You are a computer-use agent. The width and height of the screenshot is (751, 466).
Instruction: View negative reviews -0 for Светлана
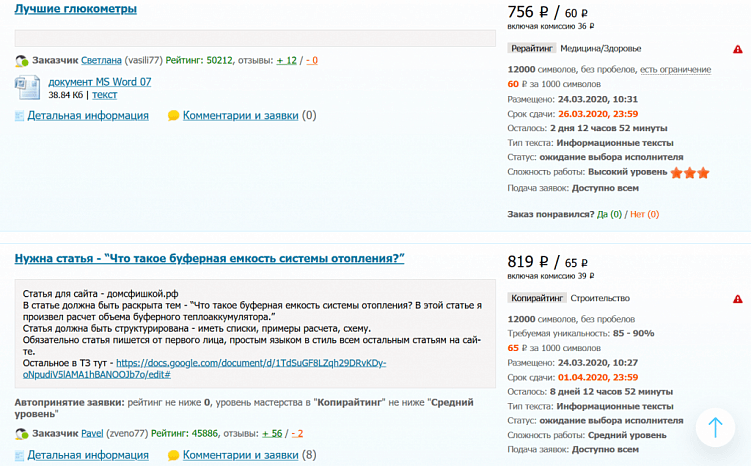[x=312, y=60]
